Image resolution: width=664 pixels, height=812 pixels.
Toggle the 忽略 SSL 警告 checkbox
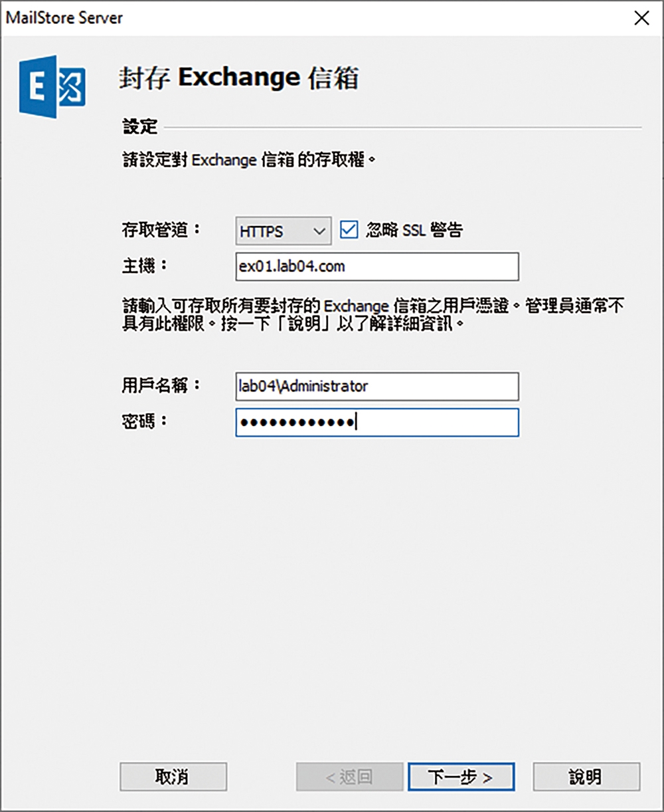point(349,231)
